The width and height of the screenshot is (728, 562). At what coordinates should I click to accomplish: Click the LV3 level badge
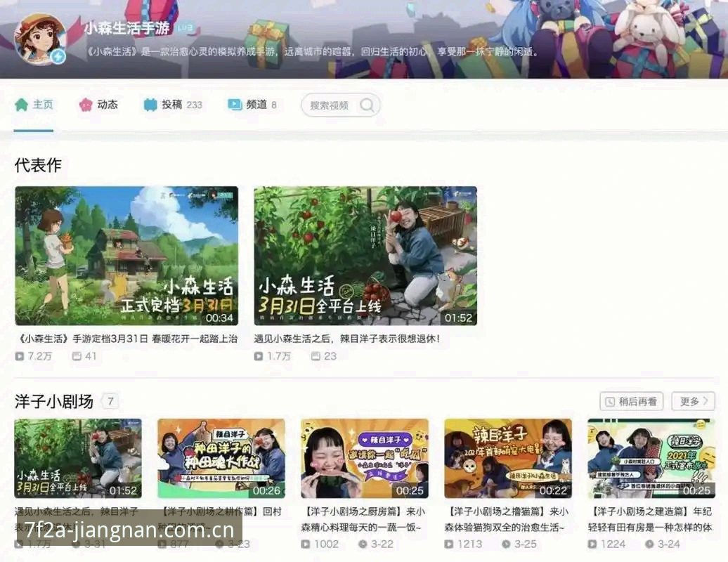pos(184,28)
